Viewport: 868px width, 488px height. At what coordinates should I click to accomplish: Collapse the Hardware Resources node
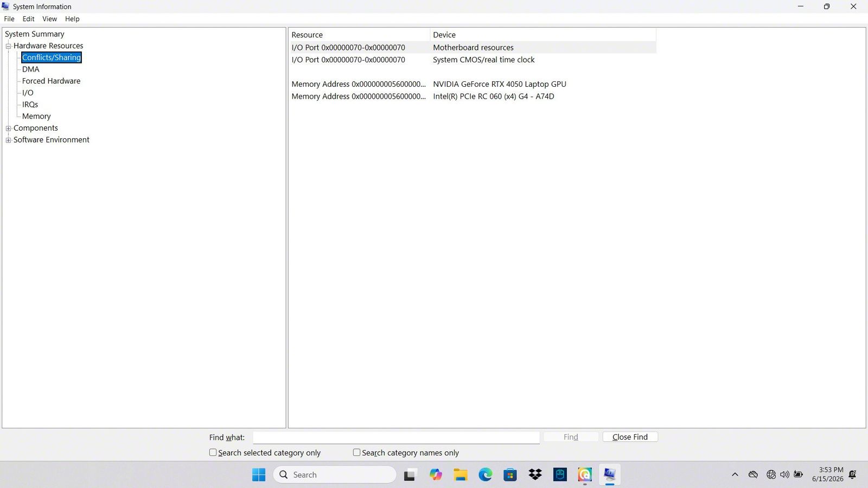click(8, 46)
